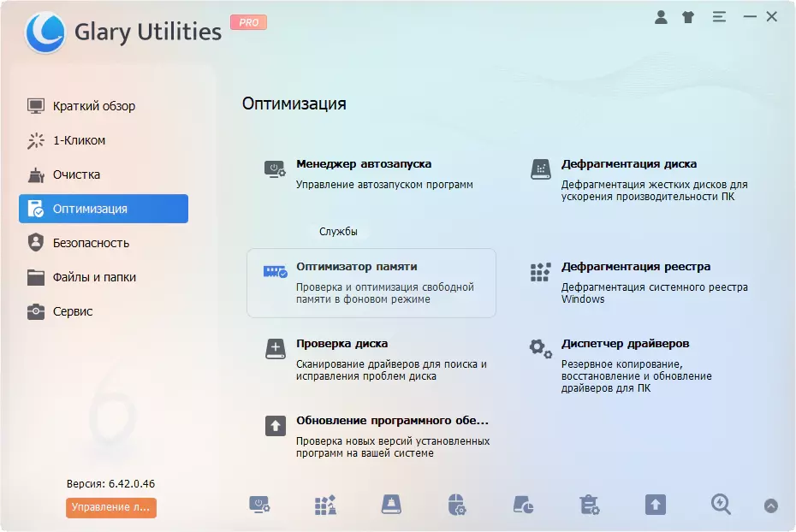Screen dimensions: 796x532
Task: Click the Службы tooltip label
Action: point(338,231)
